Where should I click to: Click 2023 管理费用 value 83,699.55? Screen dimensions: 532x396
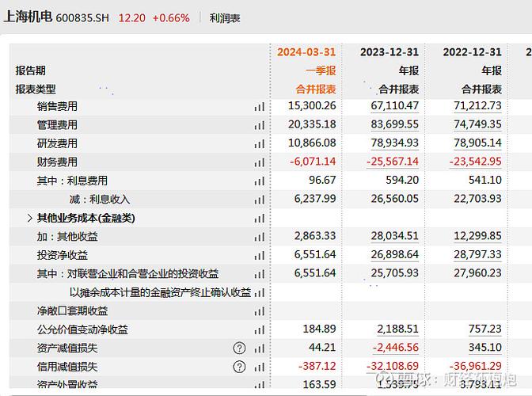[x=394, y=124]
